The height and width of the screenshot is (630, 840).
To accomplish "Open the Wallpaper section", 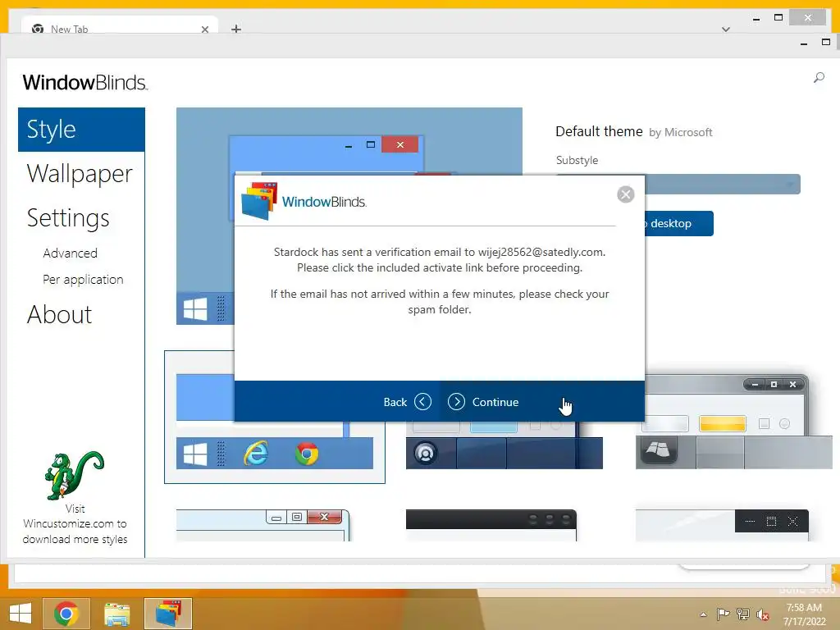I will (80, 174).
